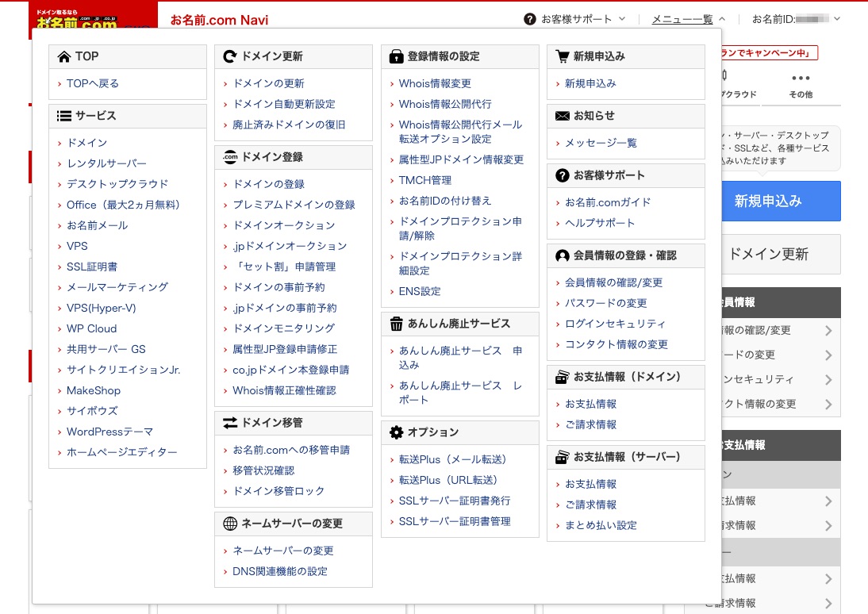Go to TOPへ戻る
The height and width of the screenshot is (614, 868).
click(93, 83)
